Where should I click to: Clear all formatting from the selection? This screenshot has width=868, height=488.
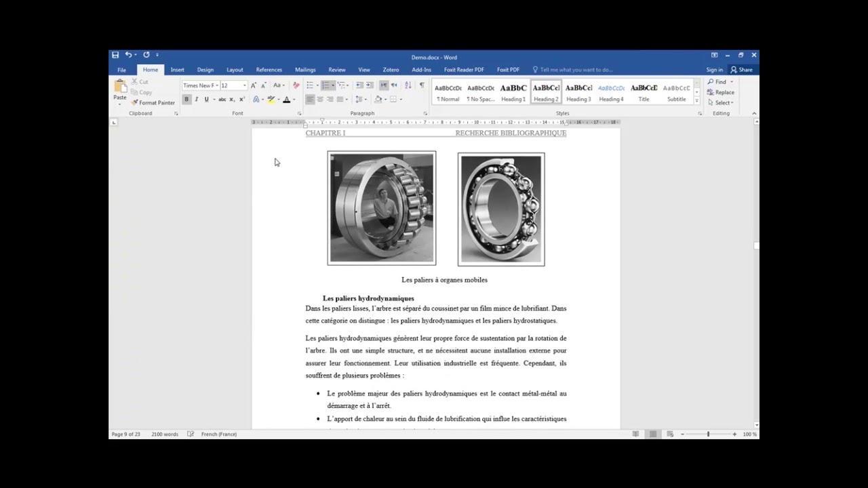[x=296, y=85]
